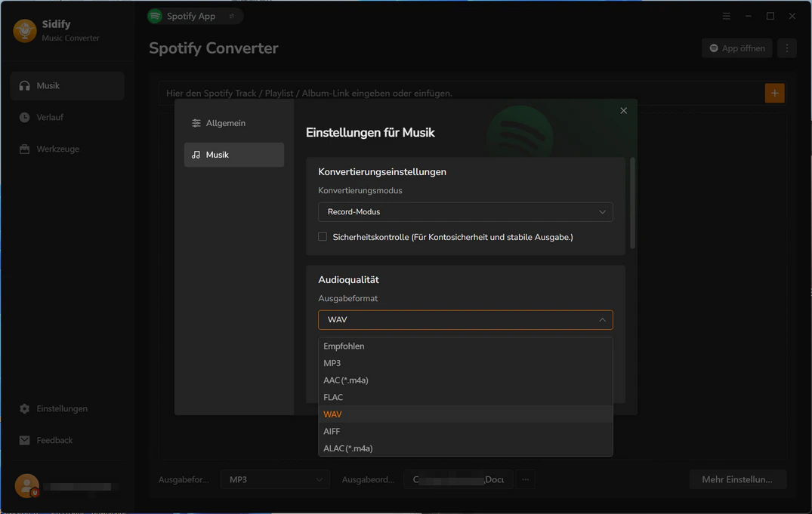Go to Verlauf in the sidebar
Viewport: 812px width, 514px height.
tap(67, 118)
